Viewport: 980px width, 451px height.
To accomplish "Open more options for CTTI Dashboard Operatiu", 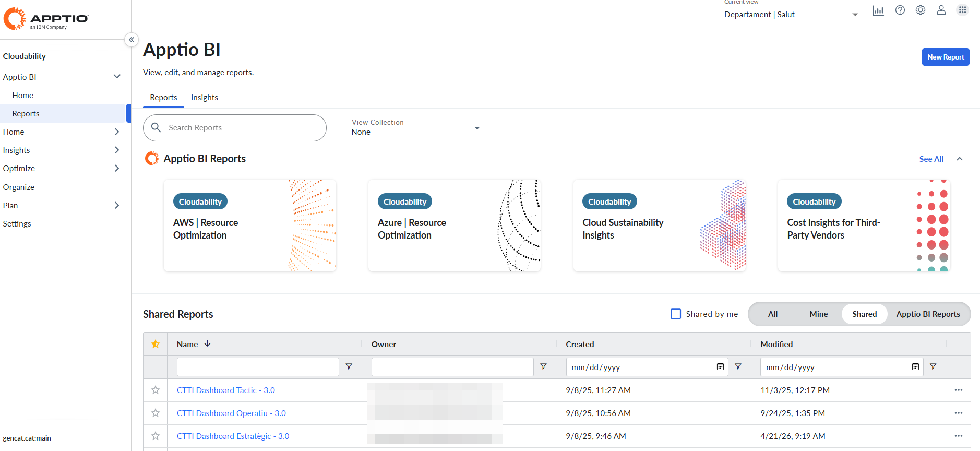I will point(959,413).
